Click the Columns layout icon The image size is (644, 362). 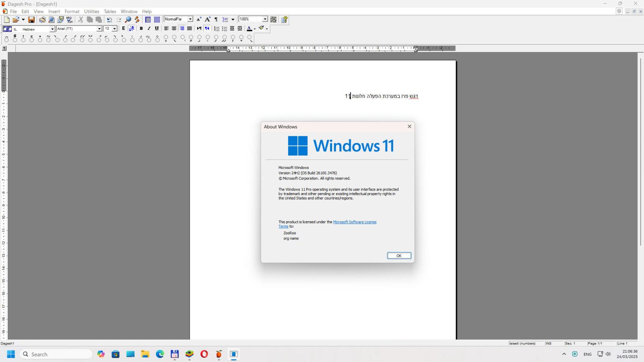(x=157, y=20)
